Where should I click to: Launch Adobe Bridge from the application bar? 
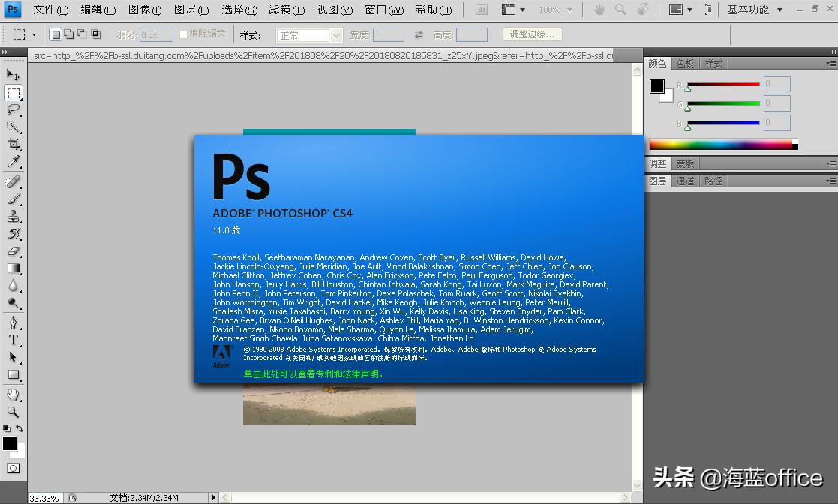point(480,10)
